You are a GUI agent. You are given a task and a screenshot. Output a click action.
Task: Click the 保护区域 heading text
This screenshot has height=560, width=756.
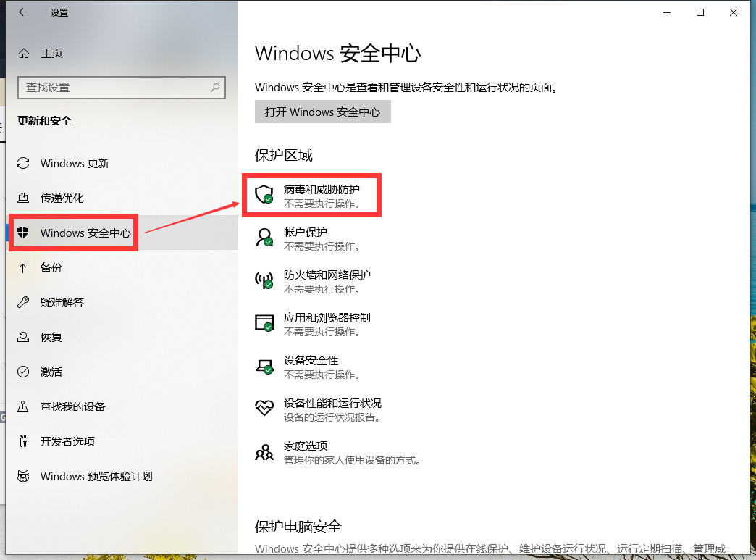(x=284, y=155)
